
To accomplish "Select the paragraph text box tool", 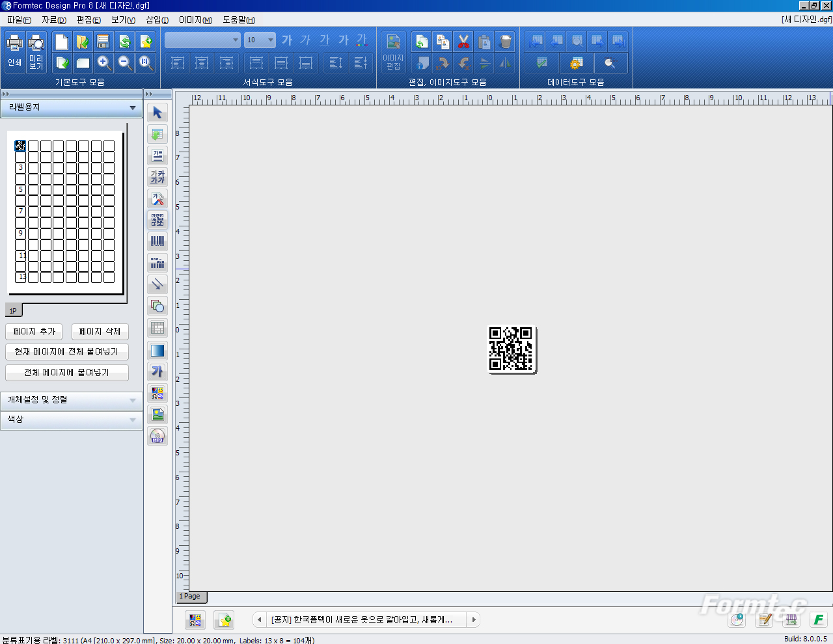I will 157,155.
